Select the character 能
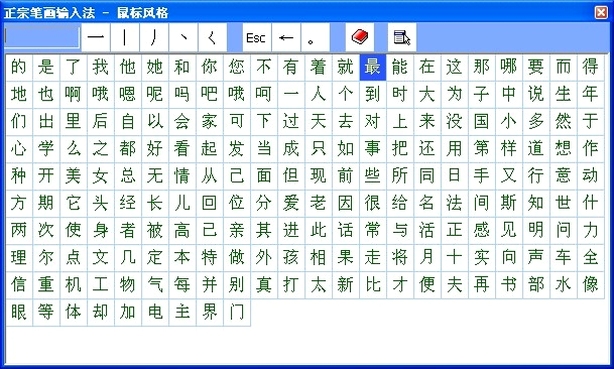 coord(400,67)
